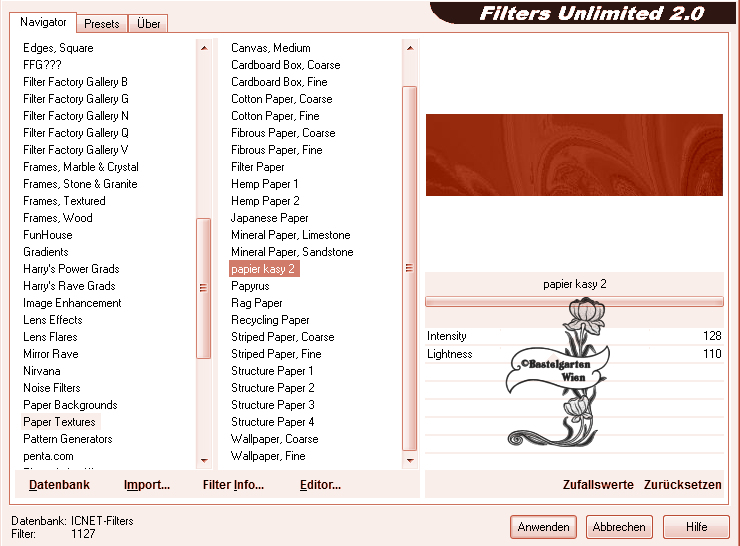Select Filter Factory Gallery B
740x546 pixels.
76,82
